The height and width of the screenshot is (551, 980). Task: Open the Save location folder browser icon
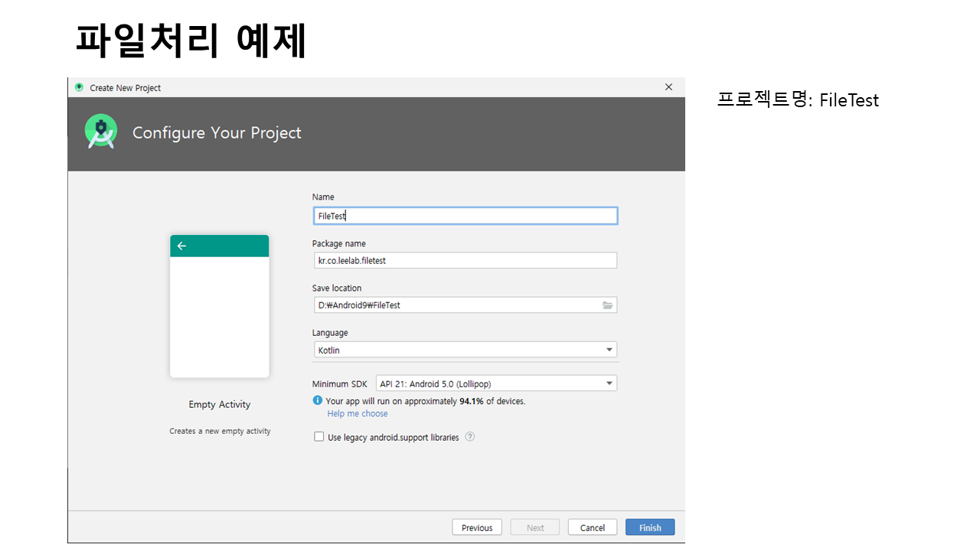point(608,305)
